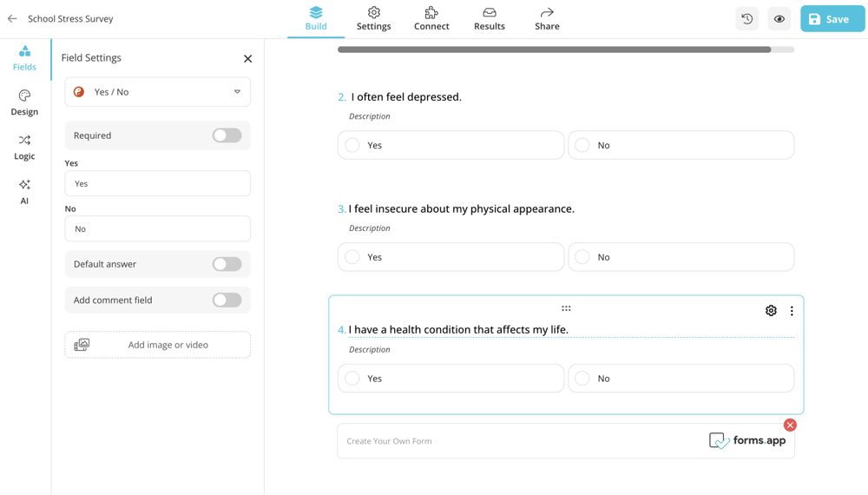The image size is (868, 495).
Task: Enable the Default answer toggle
Action: [227, 264]
